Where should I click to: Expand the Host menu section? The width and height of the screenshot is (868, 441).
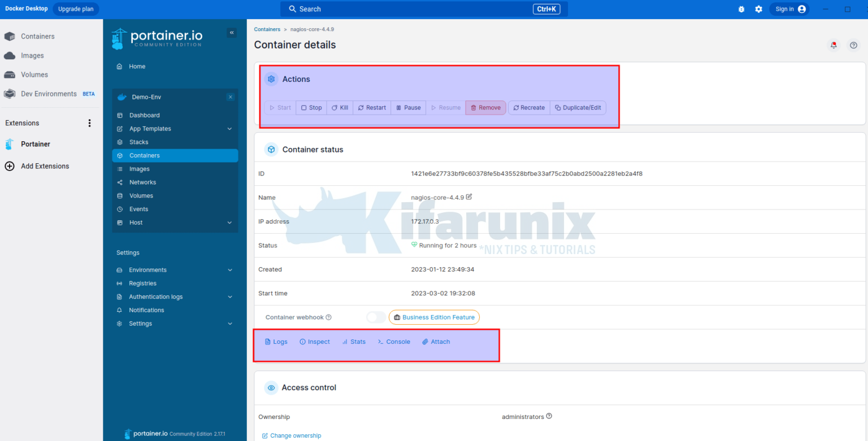click(x=229, y=222)
